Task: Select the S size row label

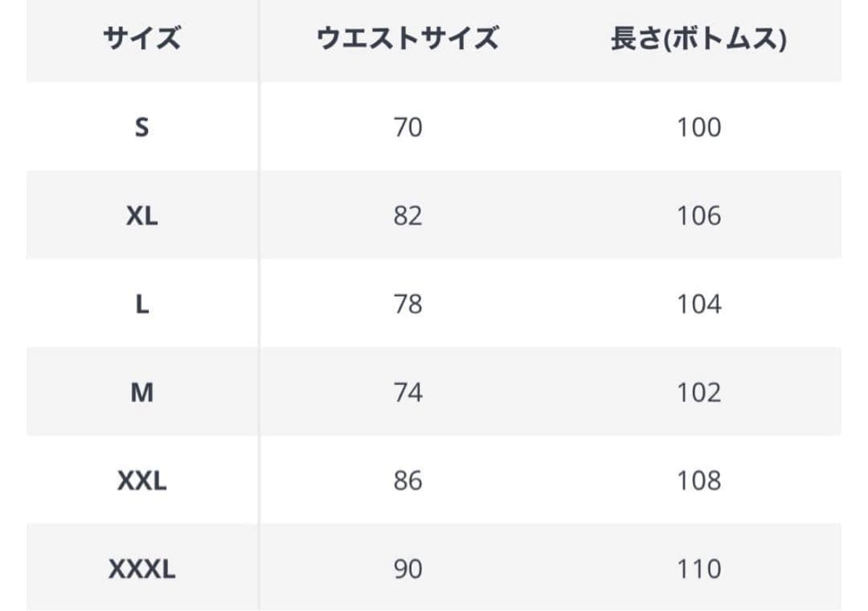Action: coord(141,127)
